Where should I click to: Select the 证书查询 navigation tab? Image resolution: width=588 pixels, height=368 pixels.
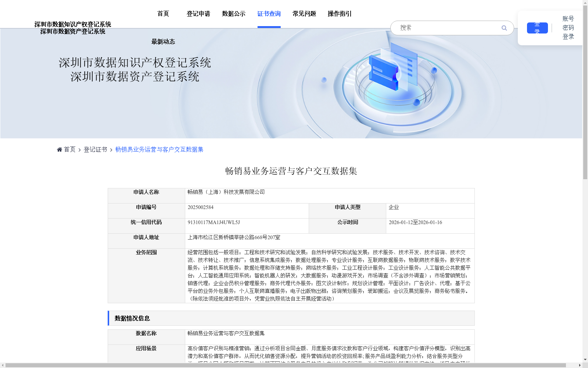269,14
